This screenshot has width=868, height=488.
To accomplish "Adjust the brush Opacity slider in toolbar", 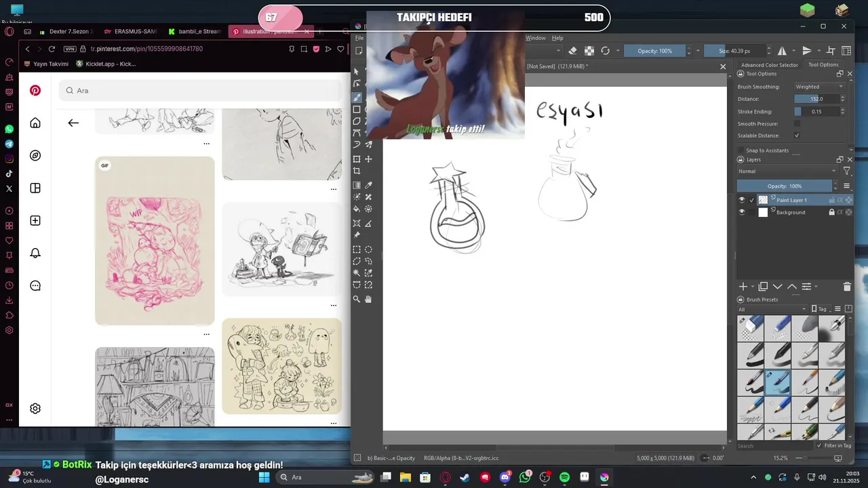I will coord(654,51).
